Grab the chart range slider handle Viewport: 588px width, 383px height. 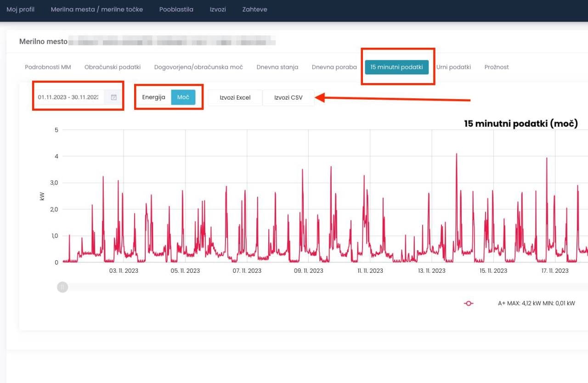pos(62,287)
